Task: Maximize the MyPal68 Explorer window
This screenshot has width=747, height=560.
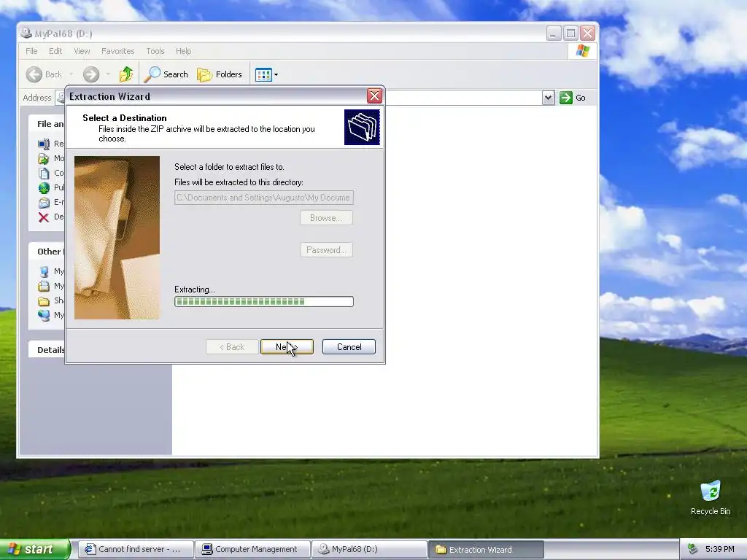Action: tap(570, 34)
